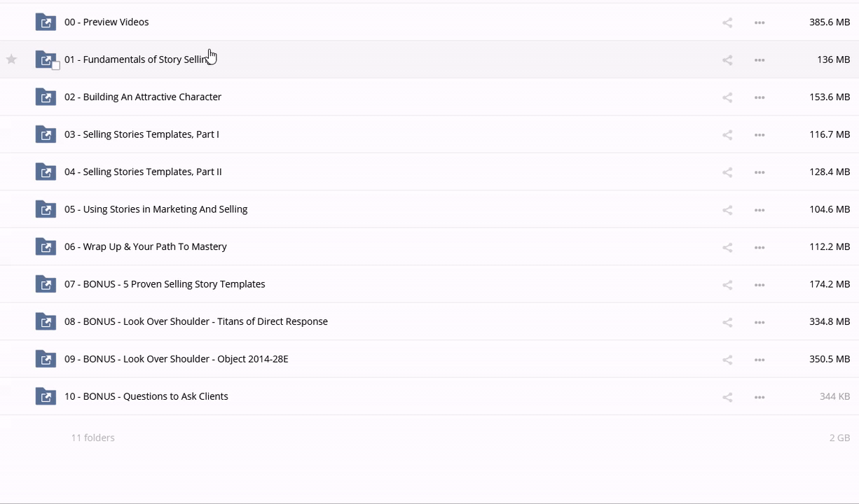Click folder icon of 03 - Selling Stories Templates, Part I
The width and height of the screenshot is (859, 504).
tap(46, 134)
